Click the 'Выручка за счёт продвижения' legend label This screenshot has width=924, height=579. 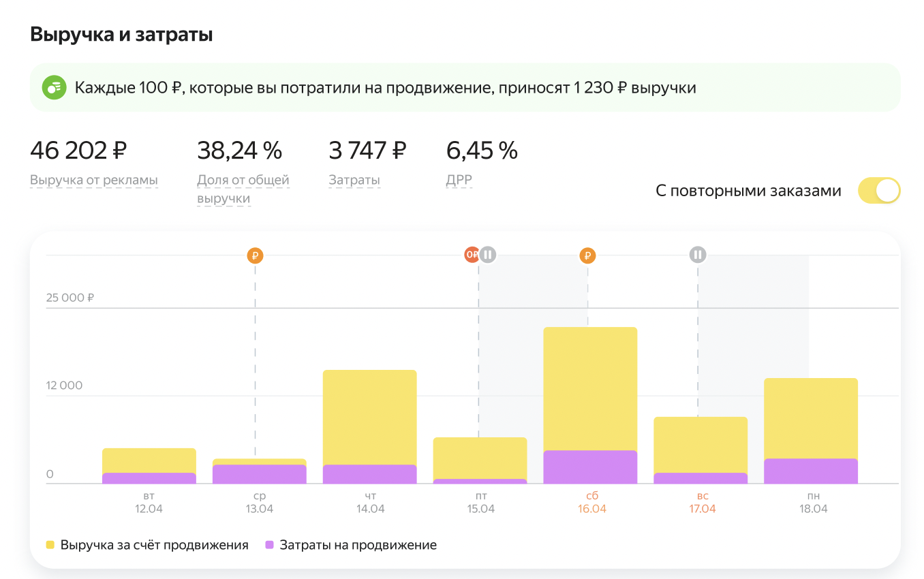click(154, 545)
